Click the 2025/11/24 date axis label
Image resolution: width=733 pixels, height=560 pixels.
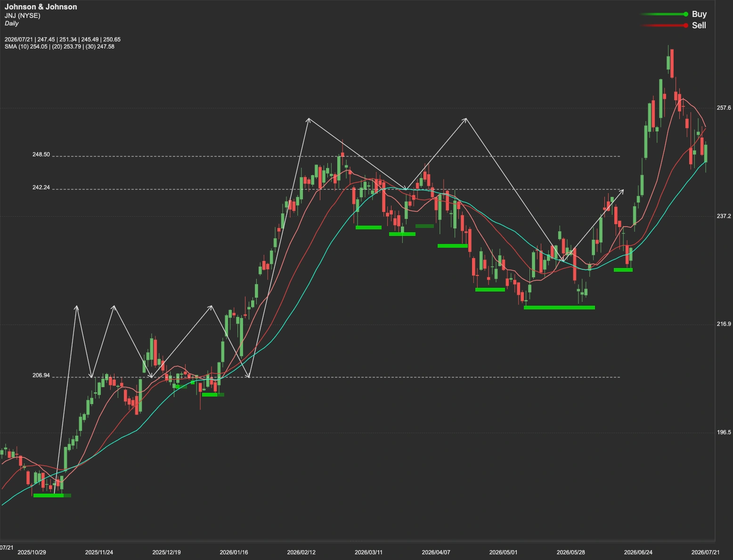coord(99,552)
